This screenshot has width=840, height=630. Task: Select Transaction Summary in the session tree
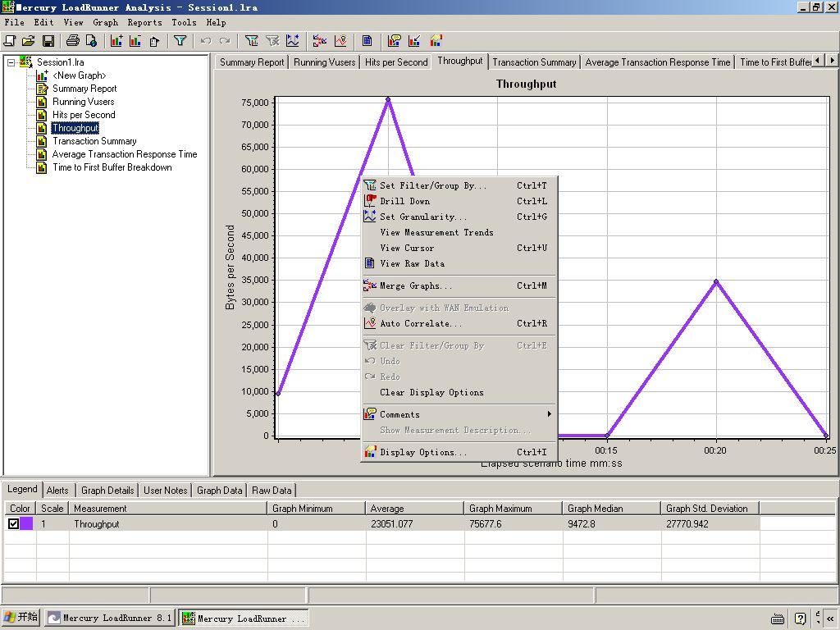point(94,141)
